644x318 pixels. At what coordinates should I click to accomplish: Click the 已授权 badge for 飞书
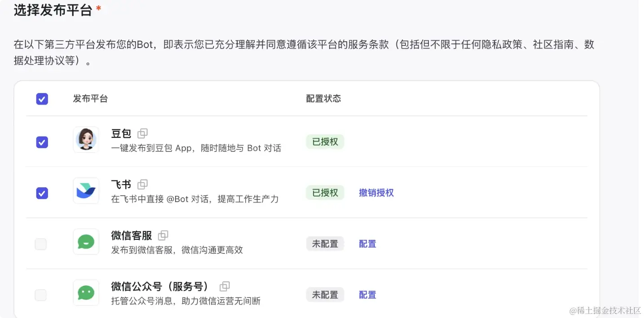(x=325, y=193)
